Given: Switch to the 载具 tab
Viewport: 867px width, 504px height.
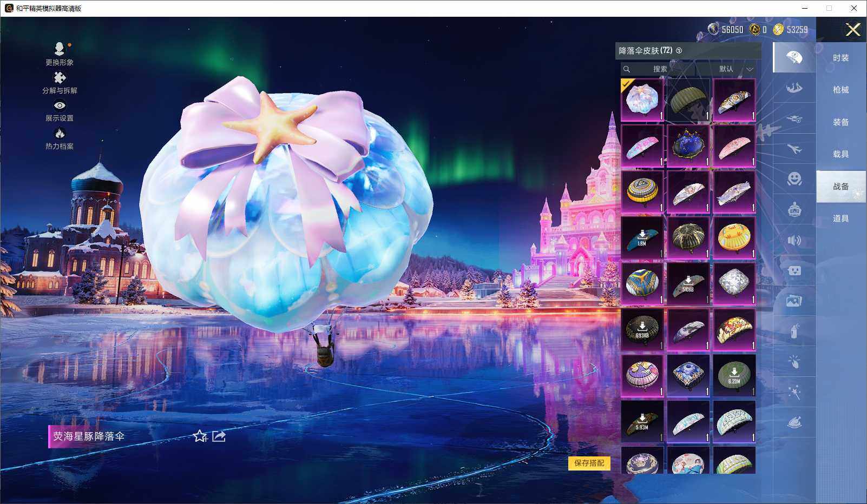Looking at the screenshot, I should [x=840, y=154].
